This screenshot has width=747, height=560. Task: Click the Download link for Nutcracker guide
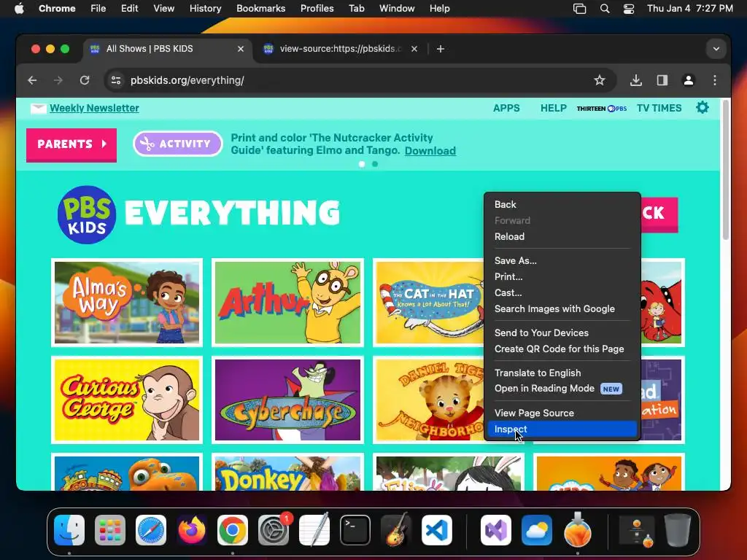coord(430,151)
